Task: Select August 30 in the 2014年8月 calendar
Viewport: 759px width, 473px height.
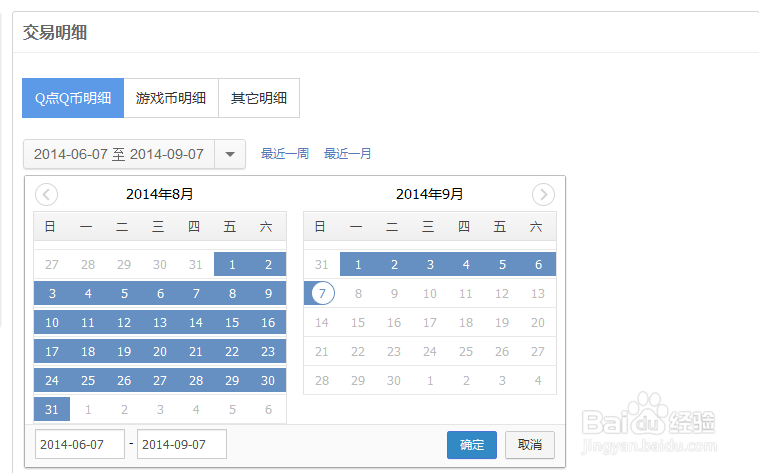Action: (268, 381)
